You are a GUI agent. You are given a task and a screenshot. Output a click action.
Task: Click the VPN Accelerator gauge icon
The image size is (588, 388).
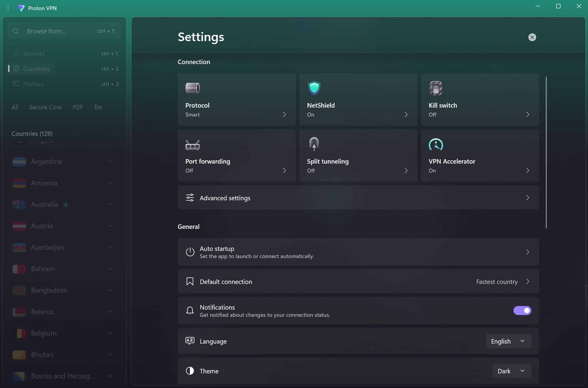(x=436, y=145)
